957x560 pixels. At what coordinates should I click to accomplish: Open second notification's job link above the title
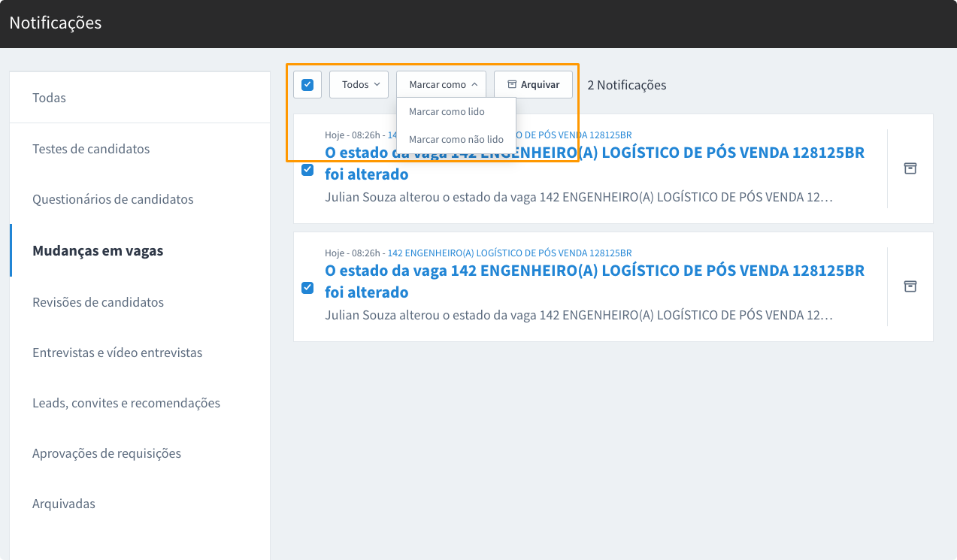click(x=509, y=253)
